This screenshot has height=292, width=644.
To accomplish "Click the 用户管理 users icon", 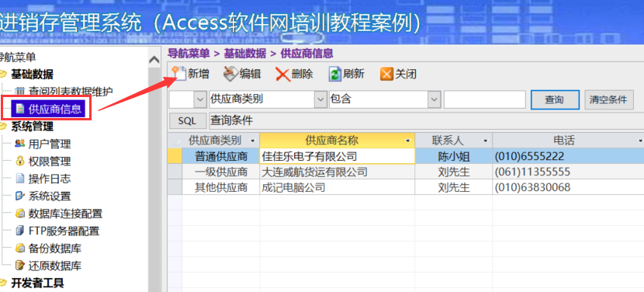I will 19,144.
